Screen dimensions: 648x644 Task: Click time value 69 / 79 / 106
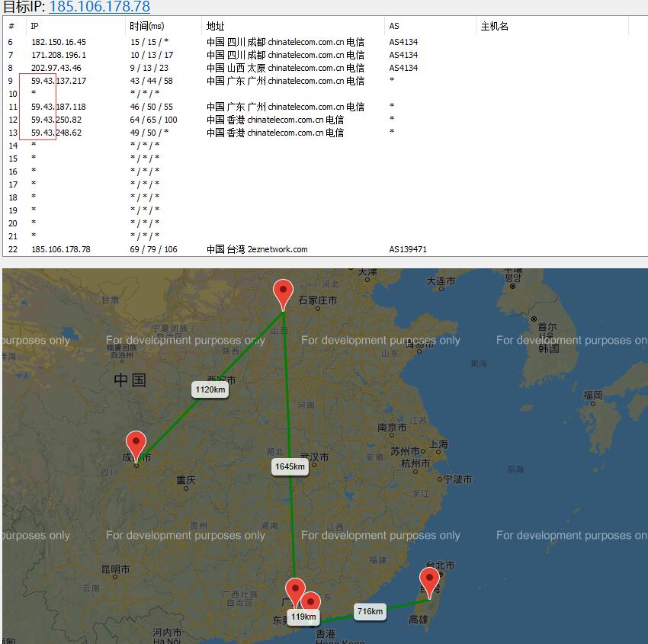tap(153, 249)
